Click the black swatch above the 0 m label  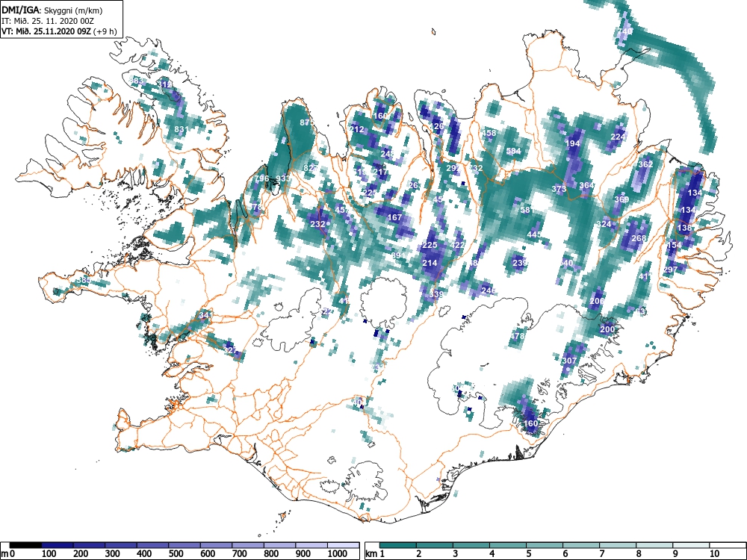coord(25,545)
